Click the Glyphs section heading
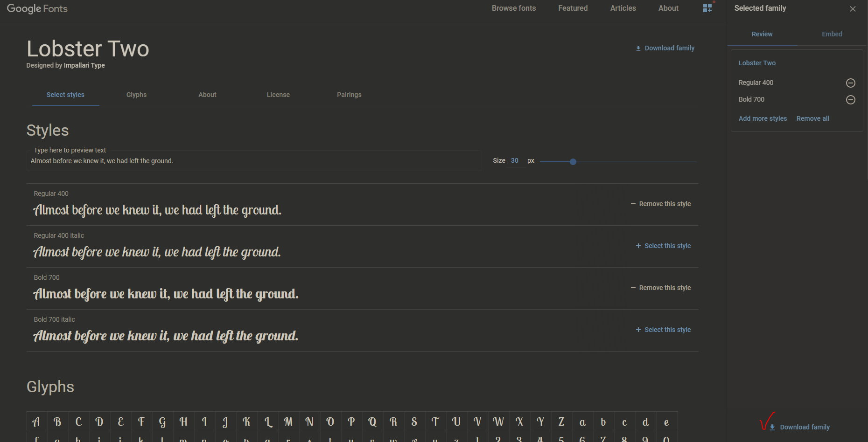868x442 pixels. (50, 387)
